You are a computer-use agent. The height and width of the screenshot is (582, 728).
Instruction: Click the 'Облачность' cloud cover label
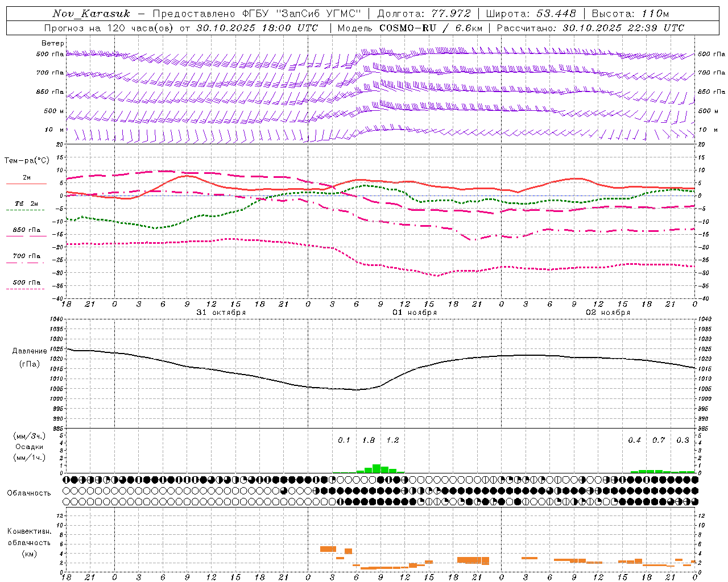pyautogui.click(x=29, y=493)
